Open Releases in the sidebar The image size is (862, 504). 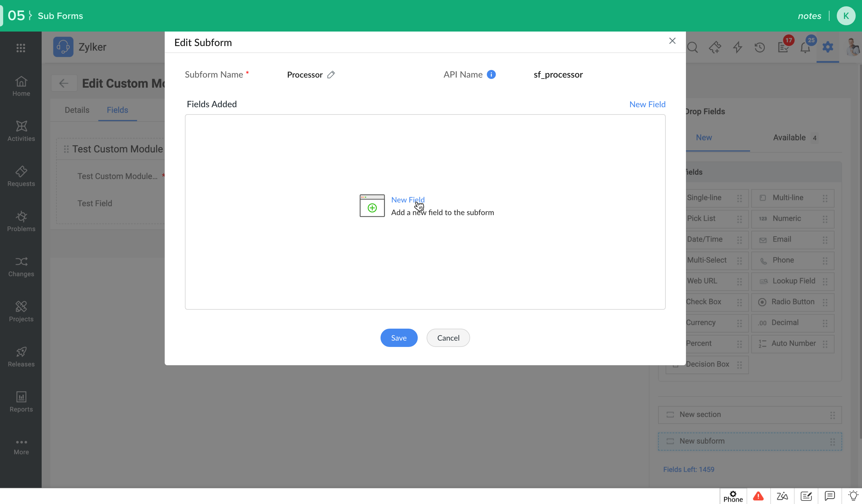click(21, 357)
